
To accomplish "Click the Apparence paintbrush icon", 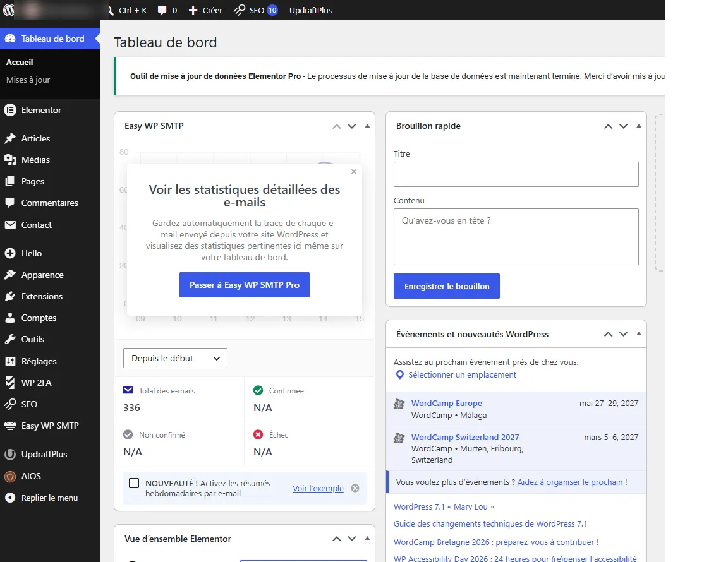I will tap(9, 275).
